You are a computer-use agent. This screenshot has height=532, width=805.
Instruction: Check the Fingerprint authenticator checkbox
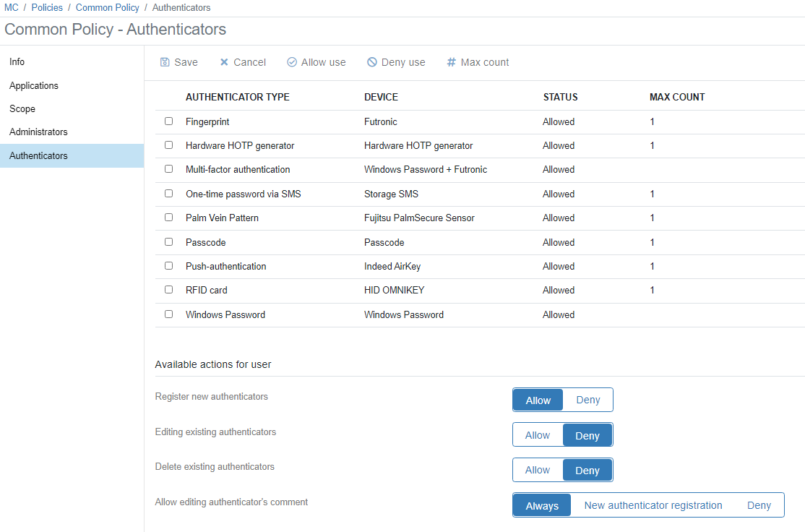pyautogui.click(x=169, y=121)
